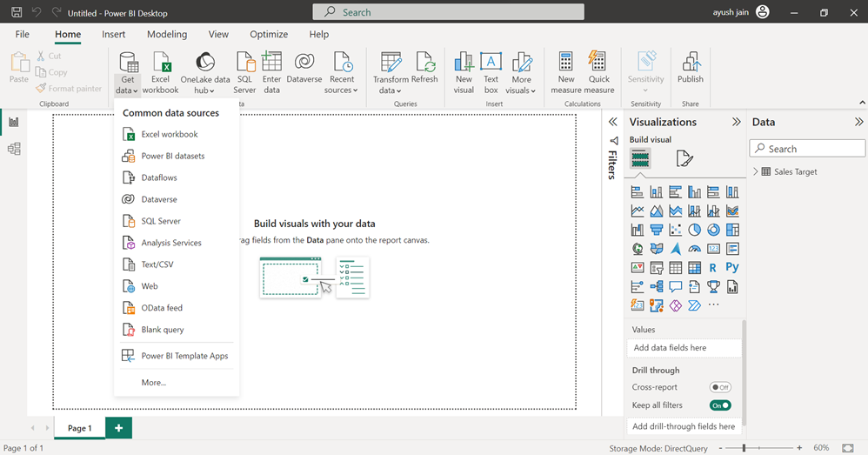Select the decomposition tree visual
The width and height of the screenshot is (868, 455).
click(x=657, y=287)
